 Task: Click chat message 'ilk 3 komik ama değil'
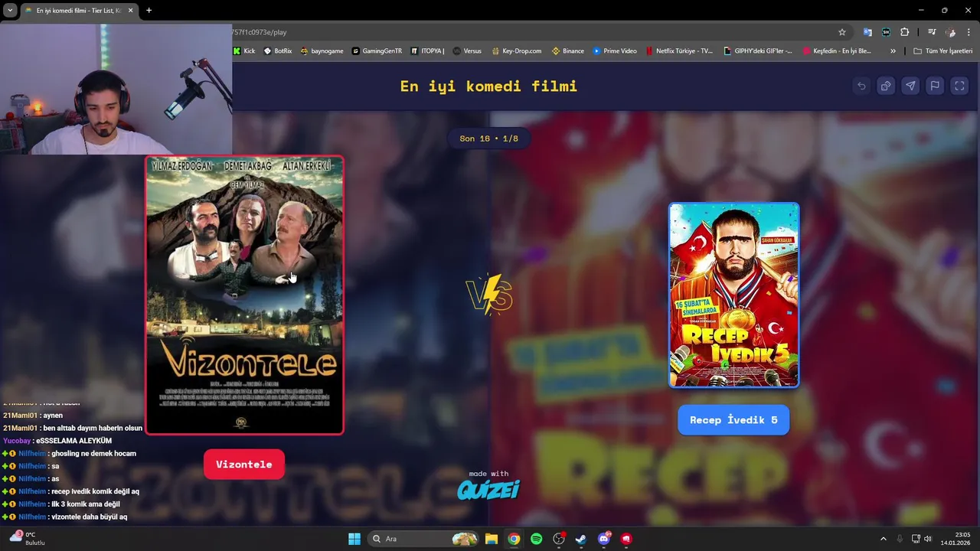(x=84, y=504)
